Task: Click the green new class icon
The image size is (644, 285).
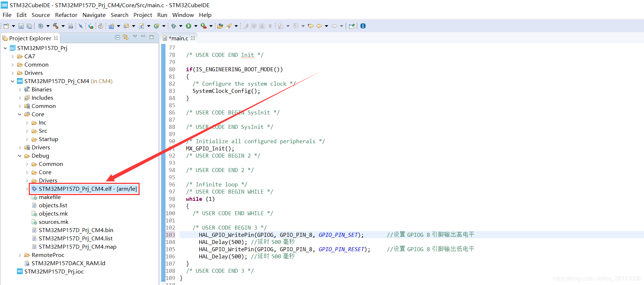Action: 157,26
